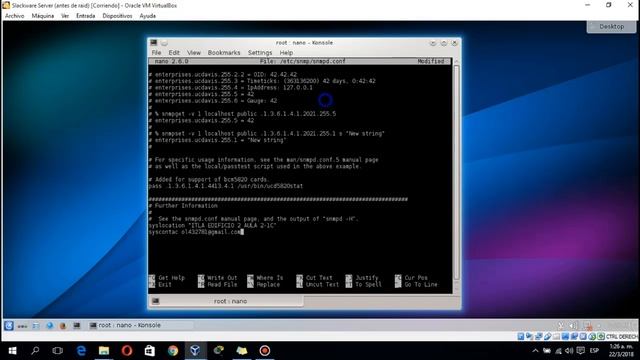The width and height of the screenshot is (640, 360).
Task: Open Konsole View menu
Action: [x=194, y=53]
